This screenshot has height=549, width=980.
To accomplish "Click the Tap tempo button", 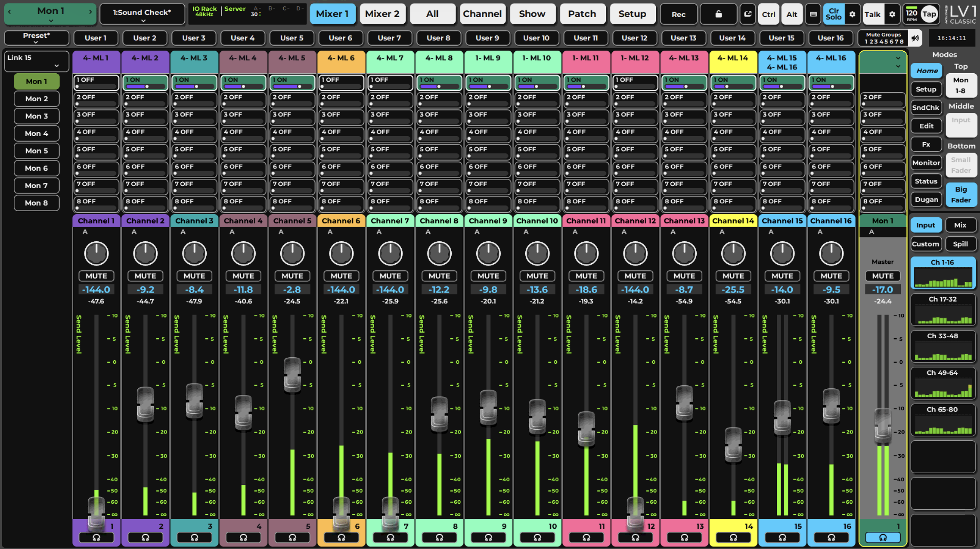I will point(929,14).
